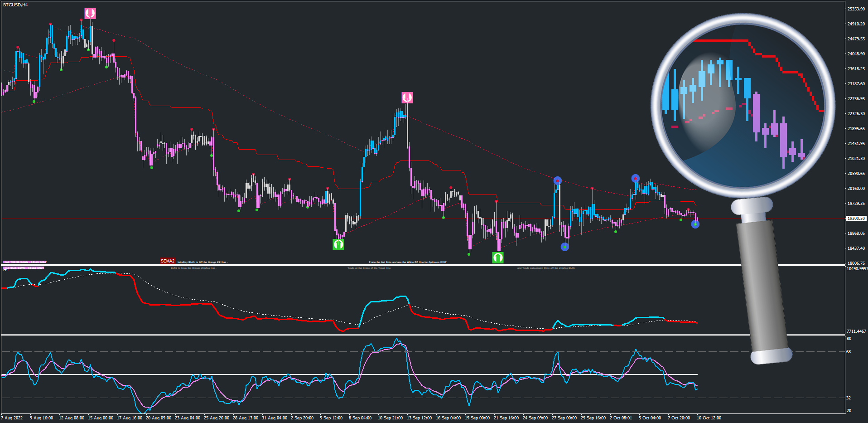Click the blue circle marker at 27 Sep high

click(558, 180)
